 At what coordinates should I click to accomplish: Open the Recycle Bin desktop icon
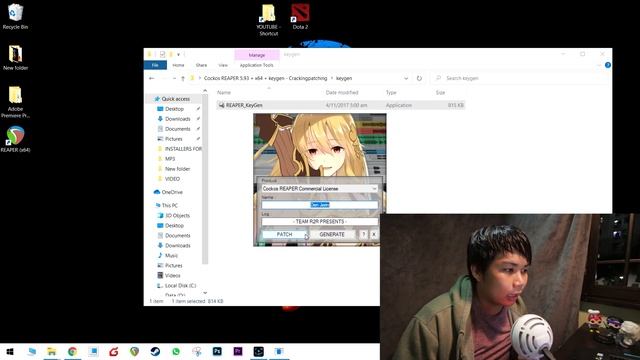(15, 16)
